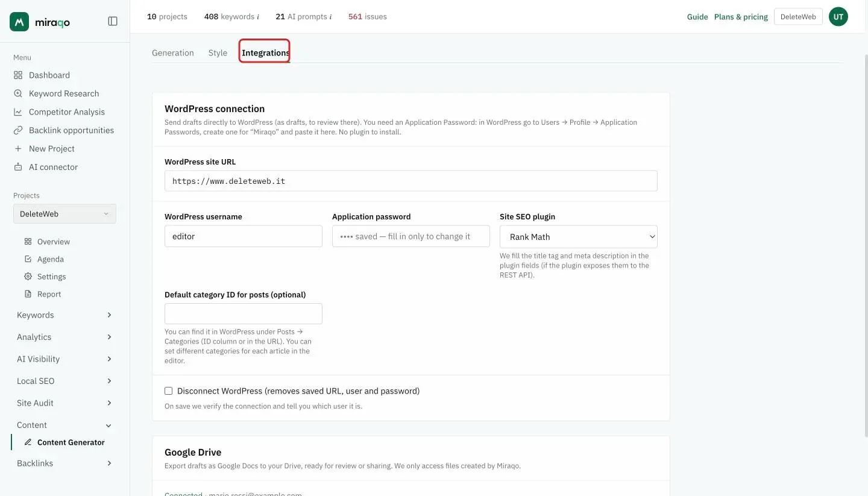The width and height of the screenshot is (868, 496).
Task: Open the DeleteWeb project dropdown
Action: (x=64, y=214)
